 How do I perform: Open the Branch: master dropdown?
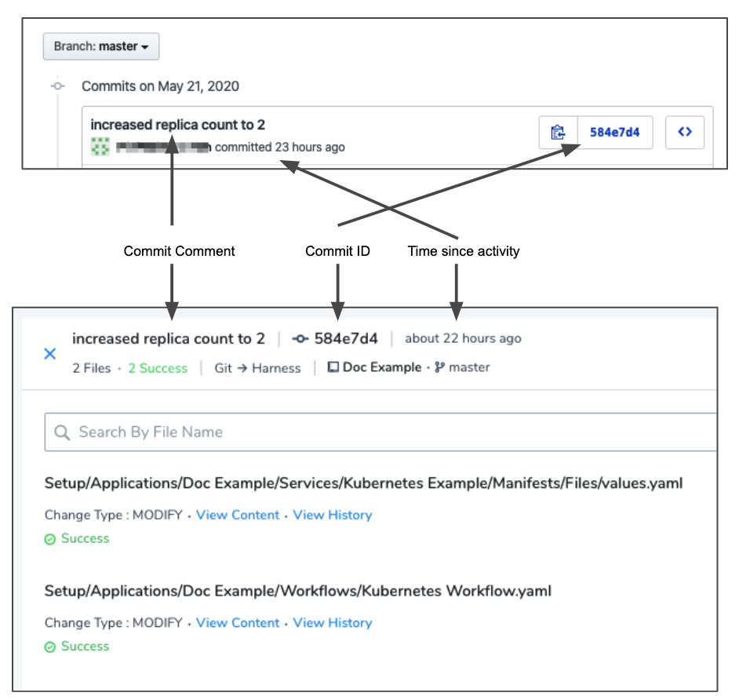(x=101, y=46)
